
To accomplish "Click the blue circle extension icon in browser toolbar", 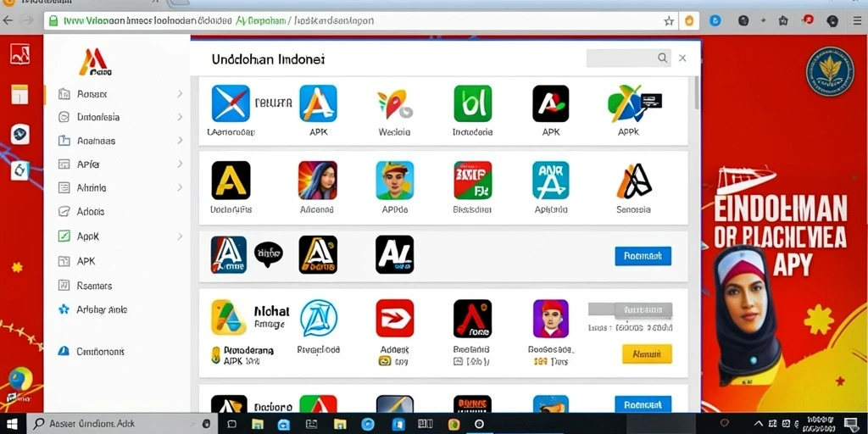I will click(x=715, y=21).
